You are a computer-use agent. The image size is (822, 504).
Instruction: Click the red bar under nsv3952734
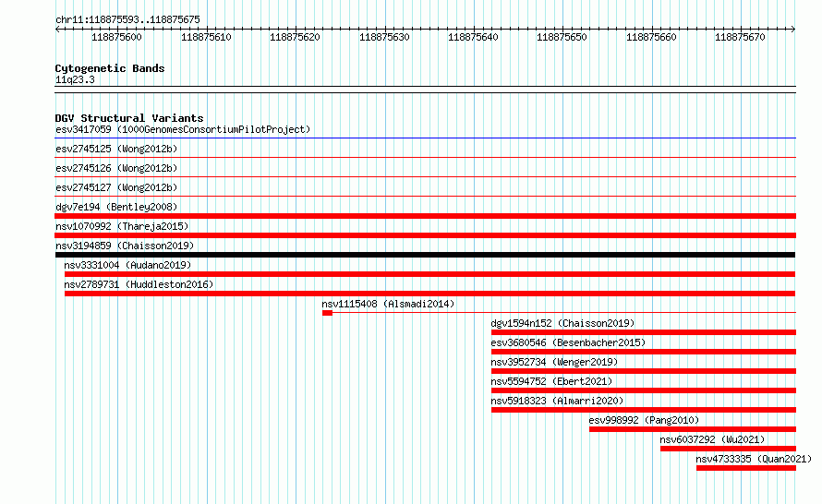click(644, 371)
